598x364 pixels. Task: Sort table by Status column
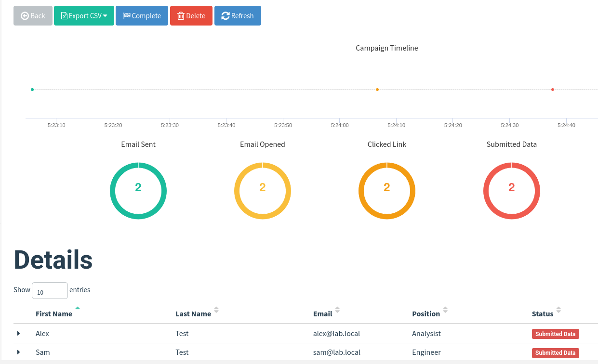543,313
